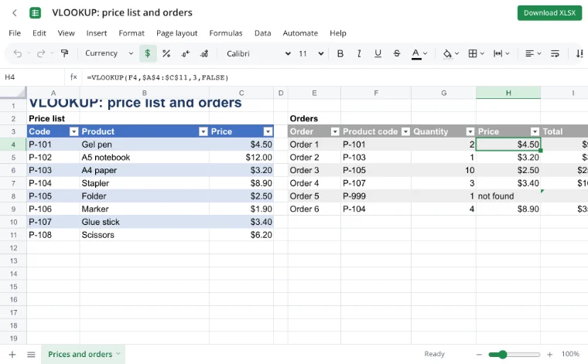
Task: Select the 'Glue stick' cell
Action: click(144, 222)
